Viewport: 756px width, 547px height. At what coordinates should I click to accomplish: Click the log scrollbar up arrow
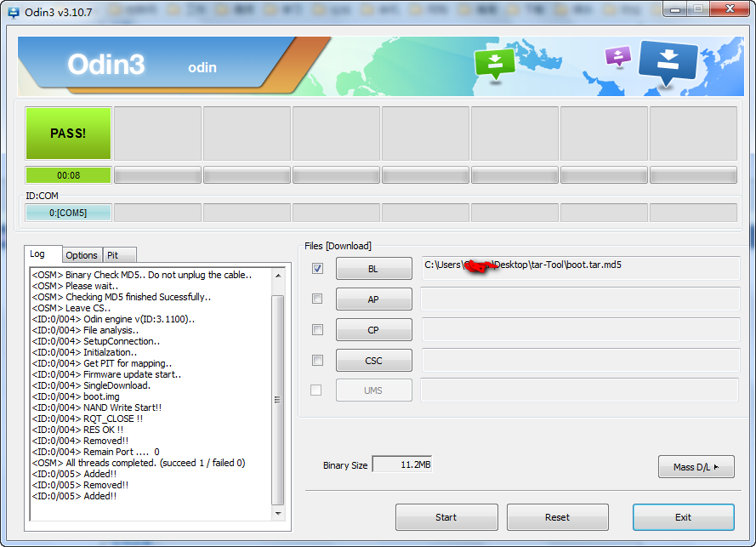tap(278, 276)
